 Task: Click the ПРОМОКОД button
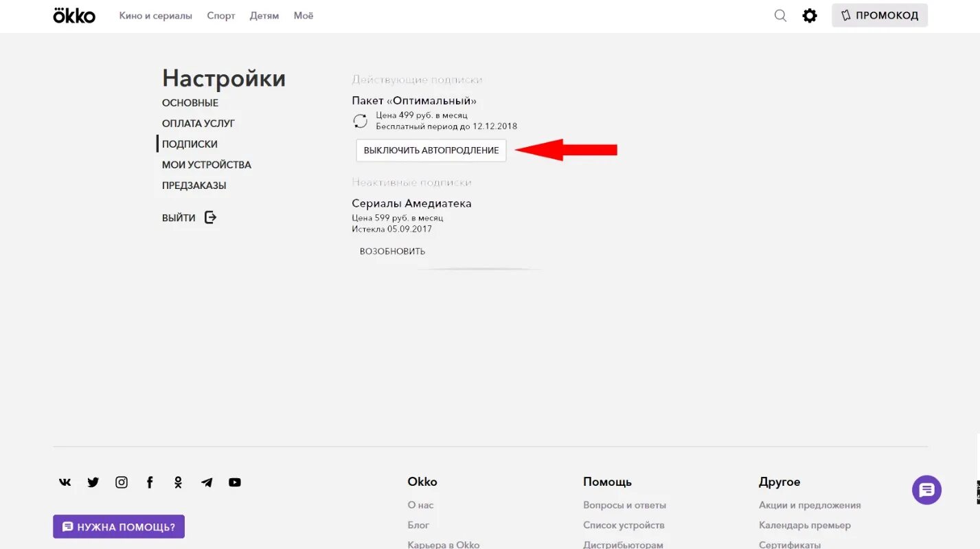[880, 15]
